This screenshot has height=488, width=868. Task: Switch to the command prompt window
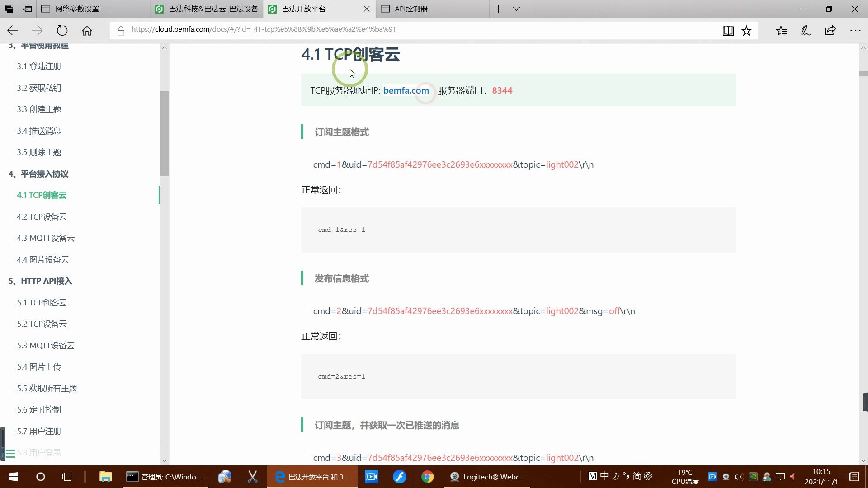point(165,477)
